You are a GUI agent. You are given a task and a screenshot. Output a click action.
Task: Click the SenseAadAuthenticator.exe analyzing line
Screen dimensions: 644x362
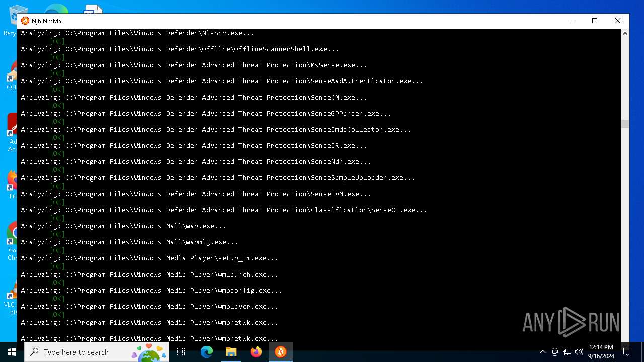pos(222,81)
